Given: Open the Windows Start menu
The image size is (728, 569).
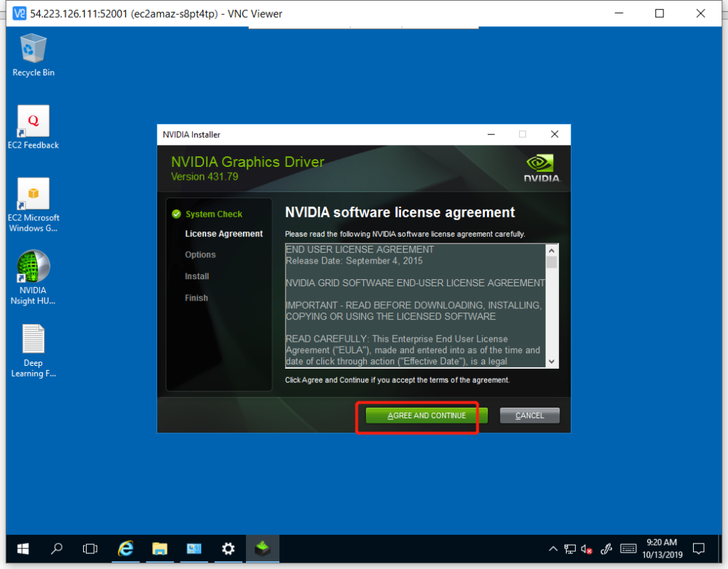Looking at the screenshot, I should tap(23, 548).
